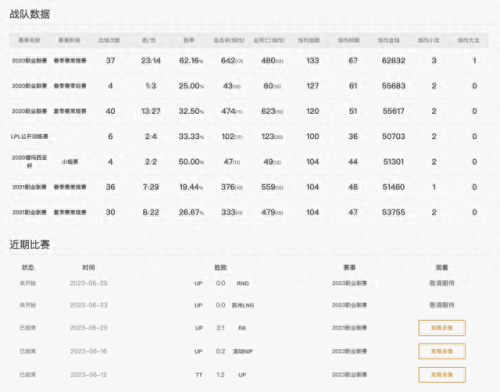Click 敬请期待 text in the 2023-06-23 row
Screen dimensions: 500x392
click(x=442, y=305)
